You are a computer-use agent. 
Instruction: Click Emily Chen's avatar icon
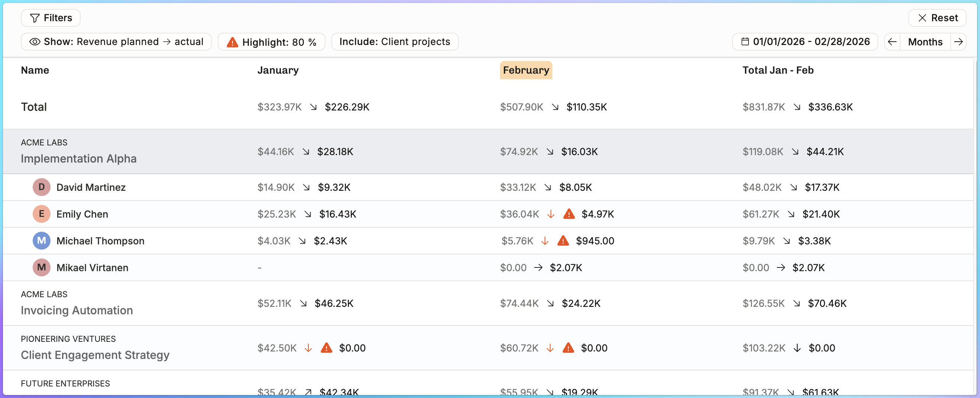click(x=42, y=214)
